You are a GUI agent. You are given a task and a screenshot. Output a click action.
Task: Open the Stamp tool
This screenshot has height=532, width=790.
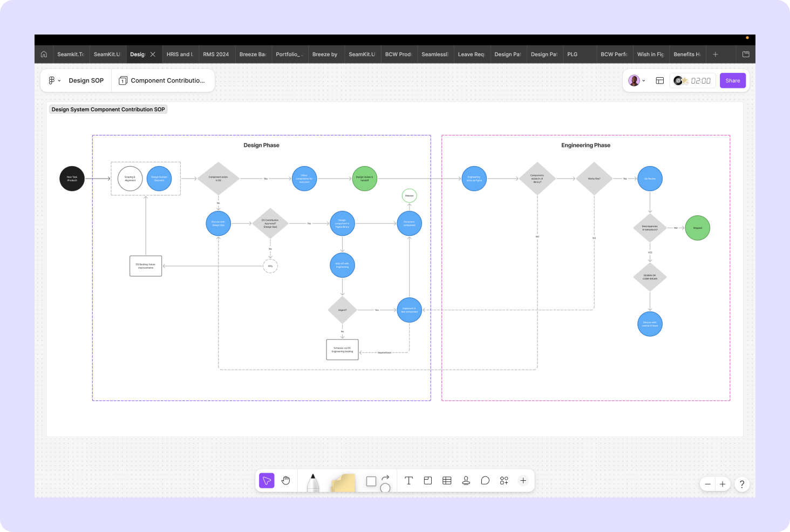pyautogui.click(x=466, y=481)
